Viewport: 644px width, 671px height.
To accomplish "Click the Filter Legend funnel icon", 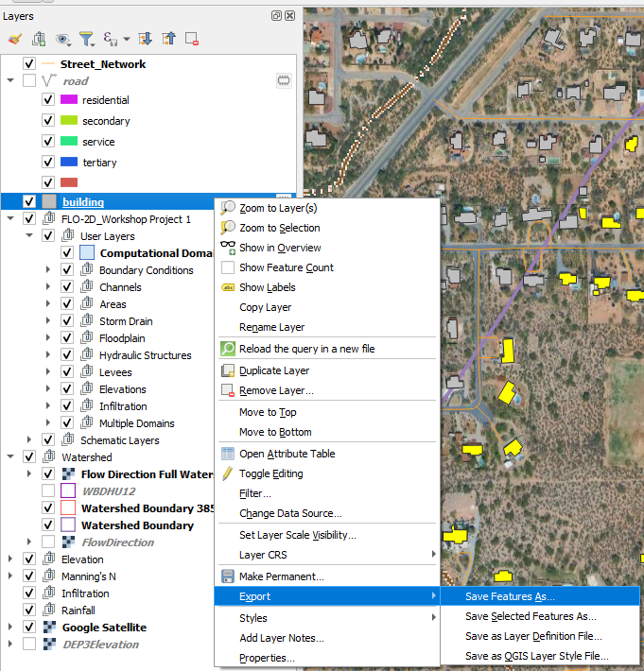I will click(87, 39).
